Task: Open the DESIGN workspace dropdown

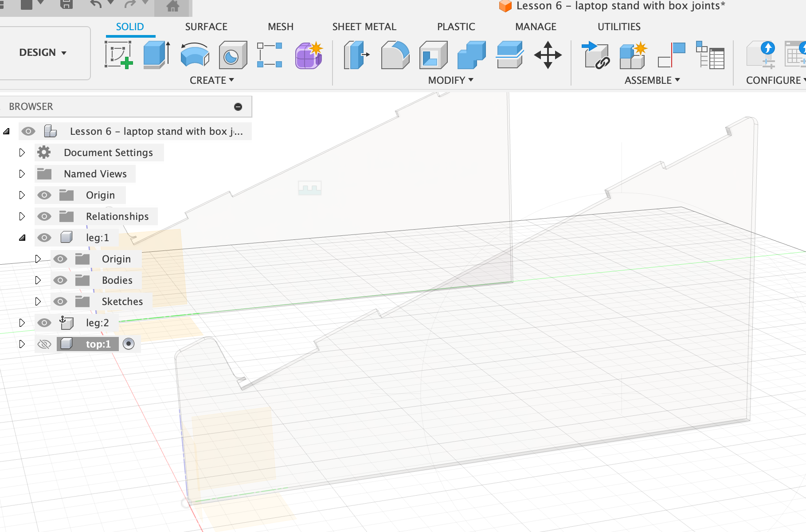Action: [43, 53]
